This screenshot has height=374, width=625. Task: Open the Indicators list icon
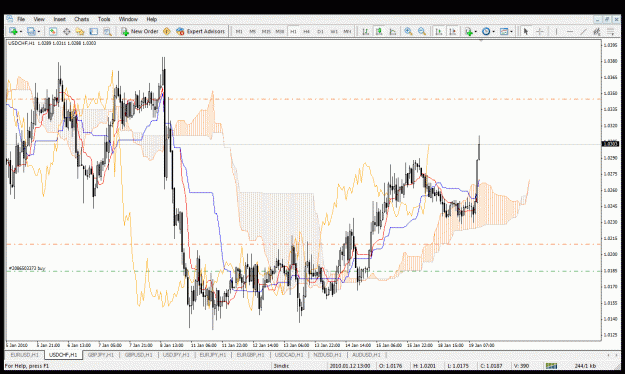point(468,31)
